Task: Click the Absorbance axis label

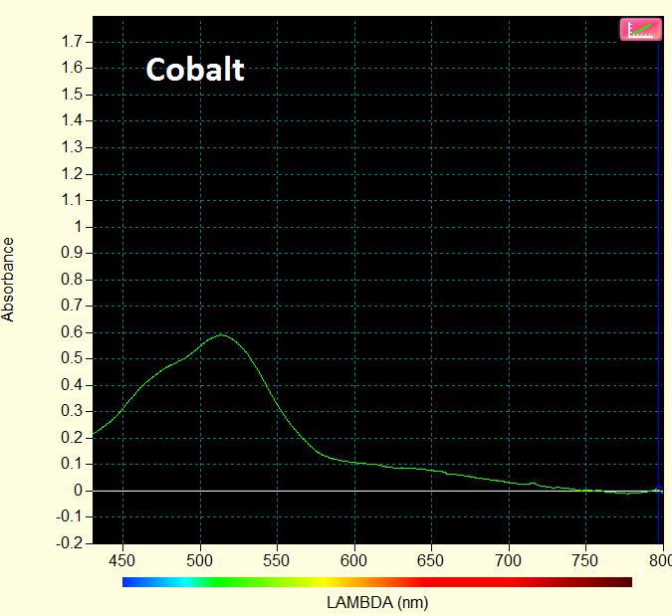Action: [9, 279]
